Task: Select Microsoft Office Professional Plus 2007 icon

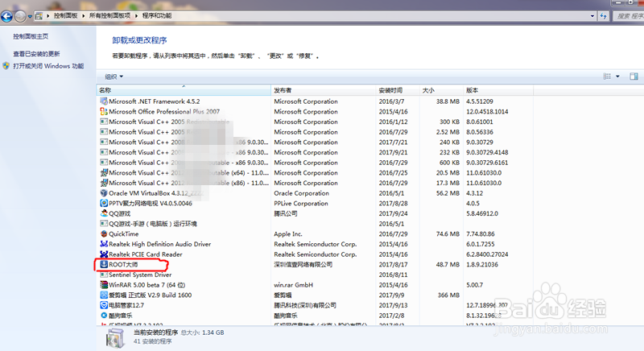Action: tap(104, 111)
